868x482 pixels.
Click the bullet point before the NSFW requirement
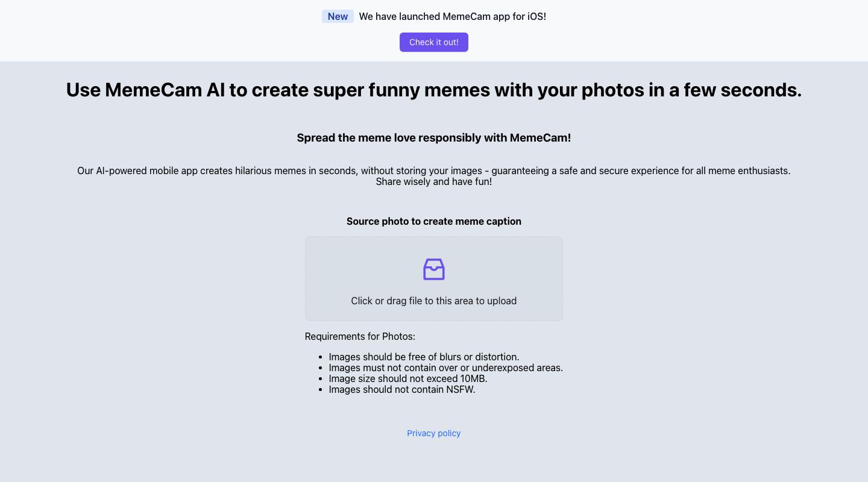tap(321, 390)
